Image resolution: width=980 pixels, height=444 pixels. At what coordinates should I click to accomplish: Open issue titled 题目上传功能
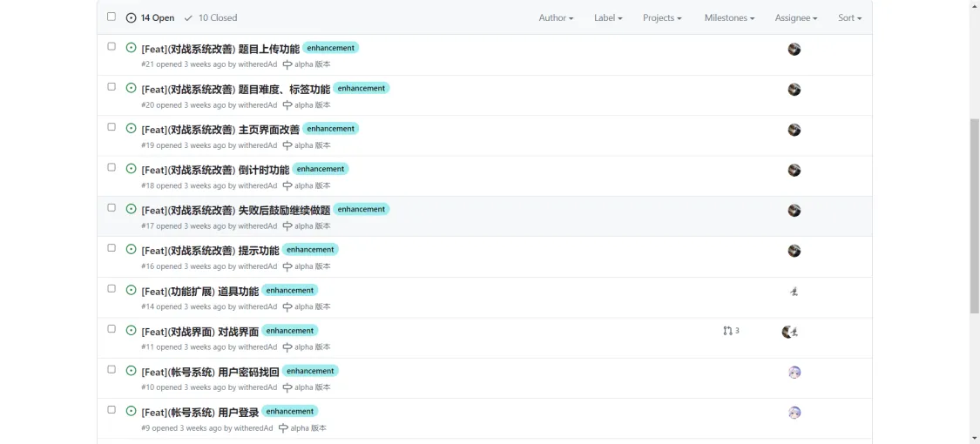pos(220,49)
